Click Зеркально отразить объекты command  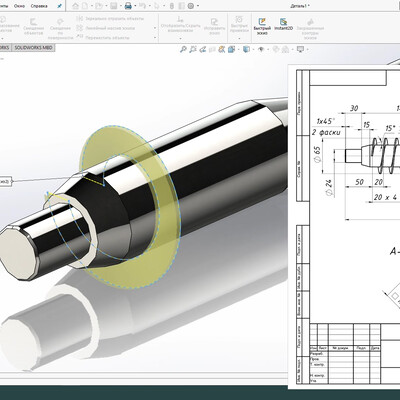(x=110, y=19)
